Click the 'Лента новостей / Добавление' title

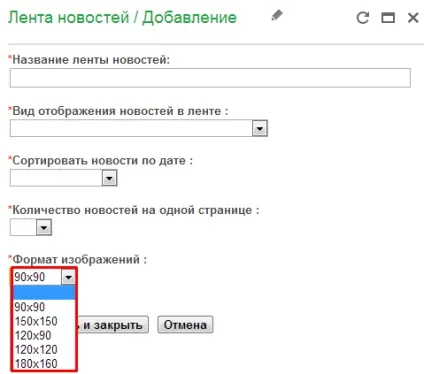click(x=122, y=17)
